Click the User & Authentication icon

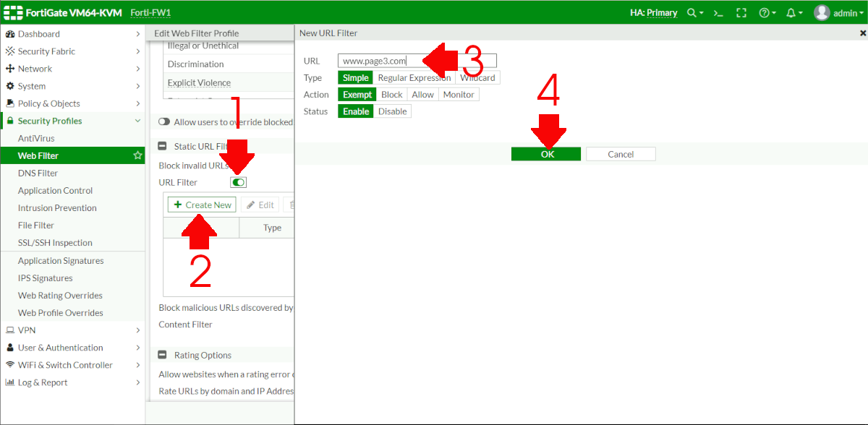tap(10, 348)
